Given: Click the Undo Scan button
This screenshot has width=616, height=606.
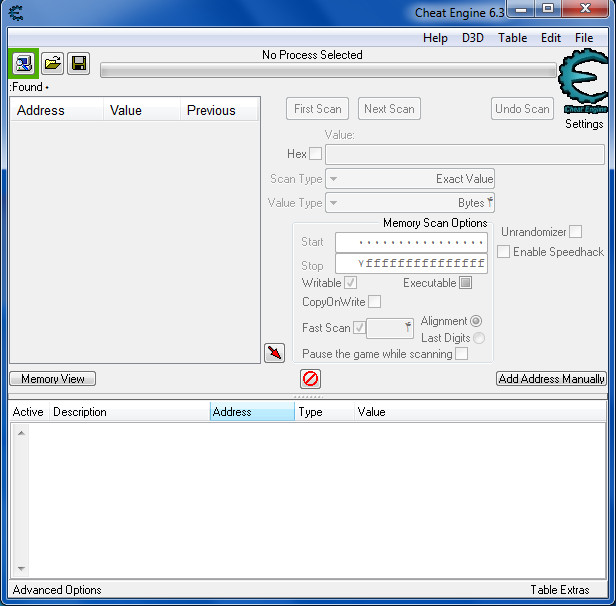Looking at the screenshot, I should [522, 109].
